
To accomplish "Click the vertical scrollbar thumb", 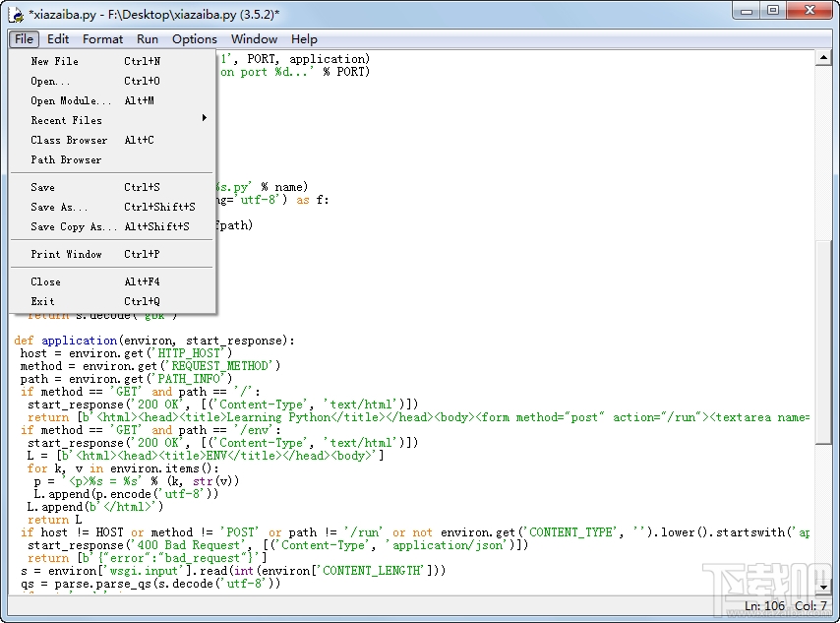I will click(823, 343).
